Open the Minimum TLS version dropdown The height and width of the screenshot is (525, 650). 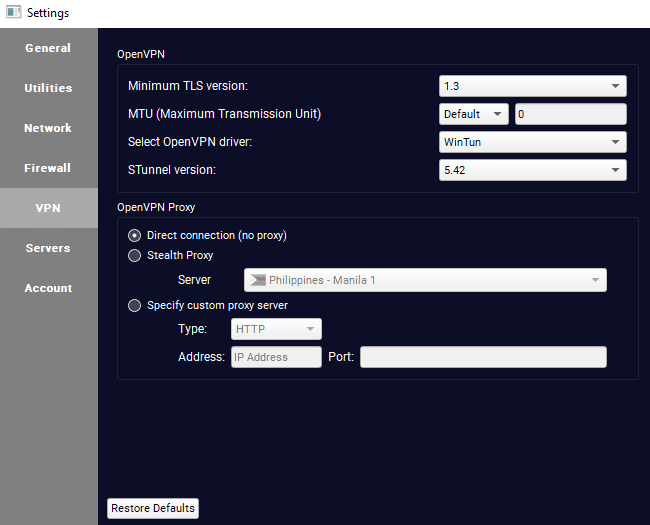[533, 86]
